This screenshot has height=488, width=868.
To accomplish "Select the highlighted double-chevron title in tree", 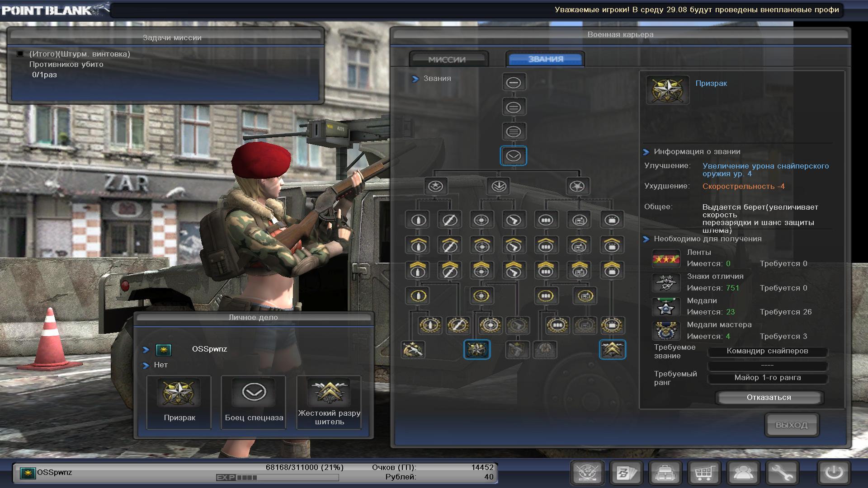I will click(x=612, y=349).
